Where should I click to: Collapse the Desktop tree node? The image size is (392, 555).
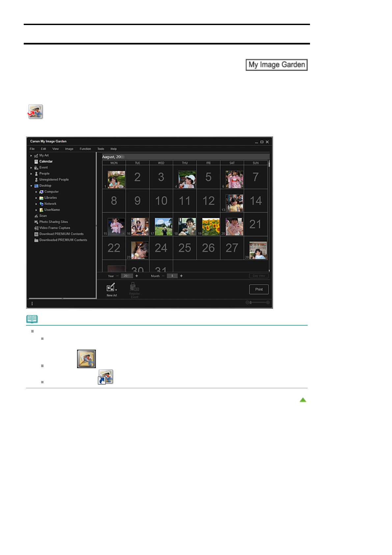[31, 186]
